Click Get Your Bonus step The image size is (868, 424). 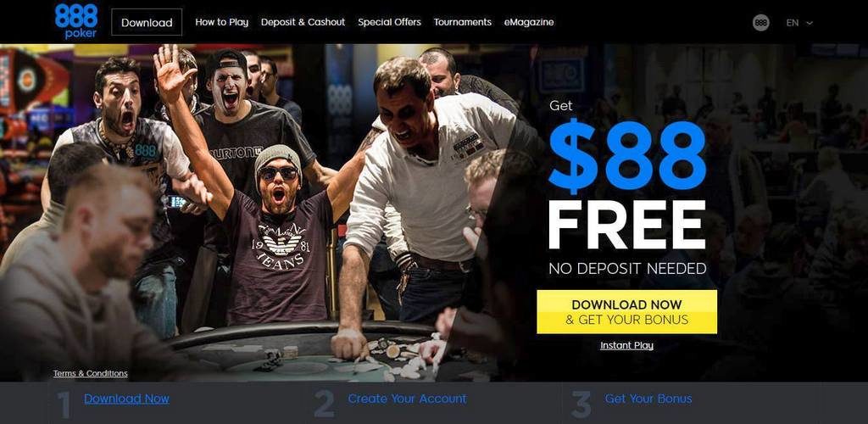648,399
